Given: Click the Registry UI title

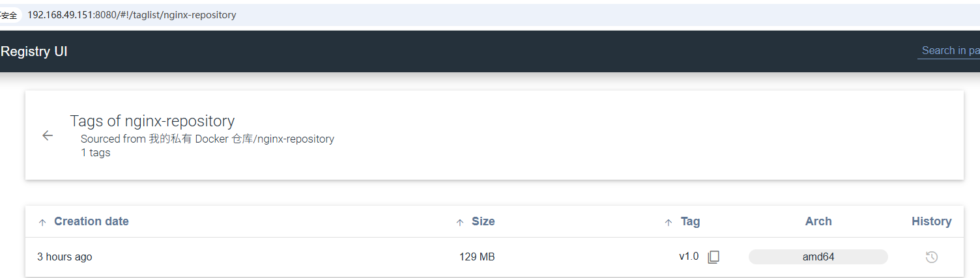Looking at the screenshot, I should [x=34, y=51].
